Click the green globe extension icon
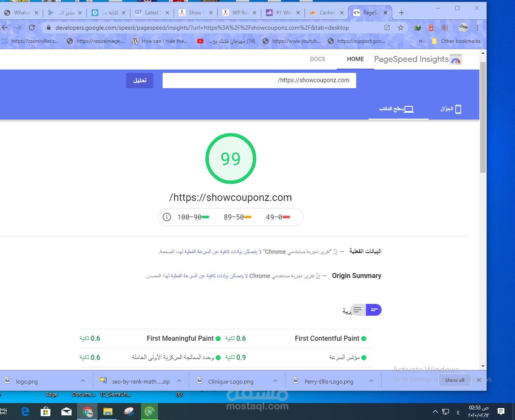The width and height of the screenshot is (515, 420). (418, 28)
